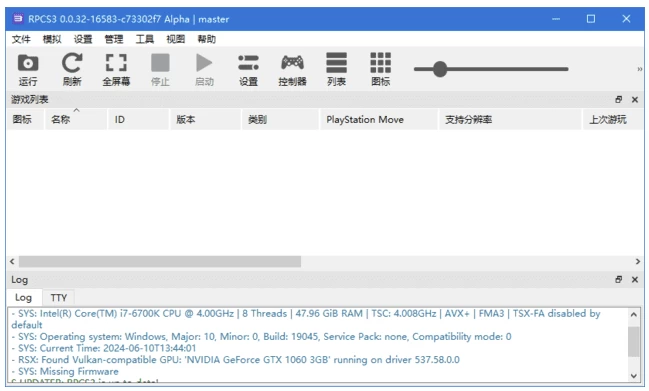Image resolution: width=649 pixels, height=391 pixels.
Task: Sort by PlayStation Move column header
Action: (379, 120)
